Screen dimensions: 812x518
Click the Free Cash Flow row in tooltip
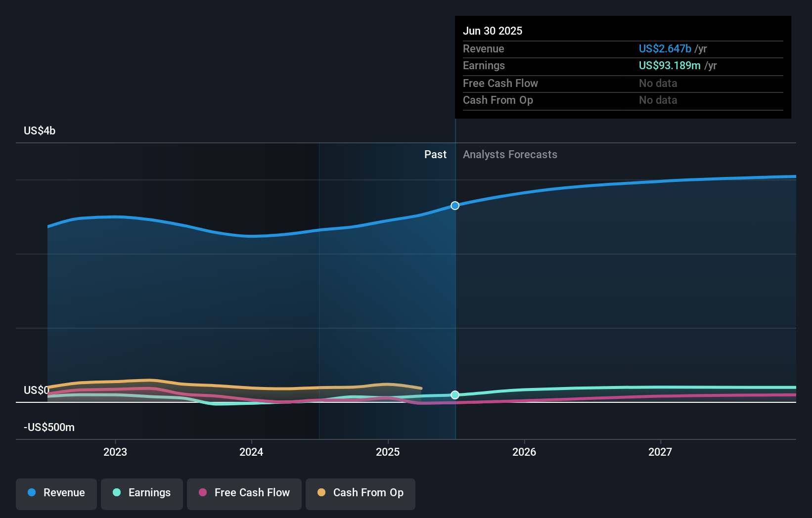point(623,83)
